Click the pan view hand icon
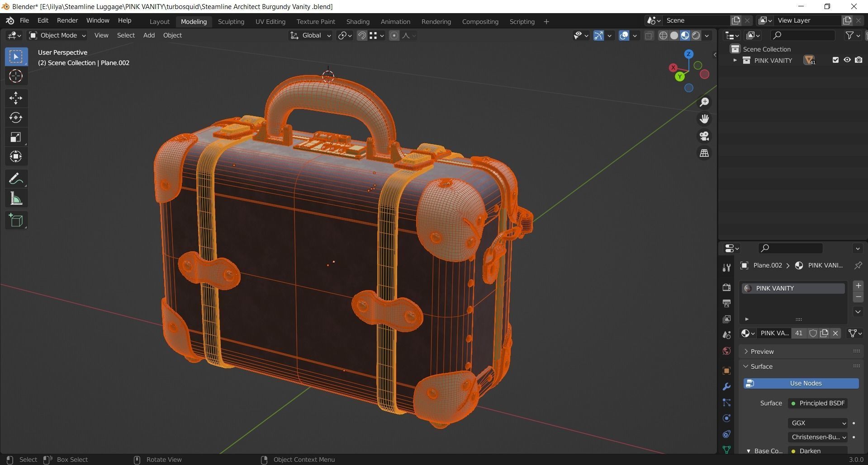 coord(704,119)
